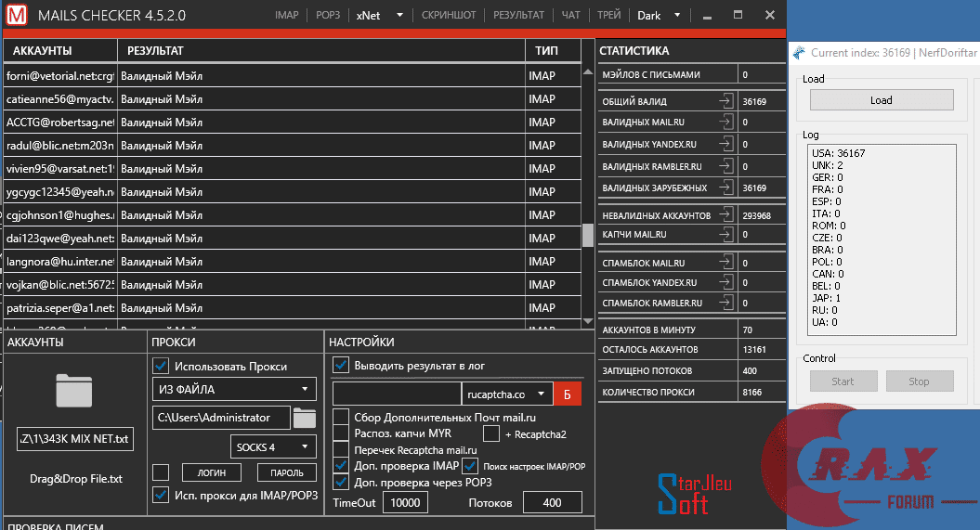Open the СКРИНШОТ menu item
This screenshot has height=530, width=980.
(449, 16)
